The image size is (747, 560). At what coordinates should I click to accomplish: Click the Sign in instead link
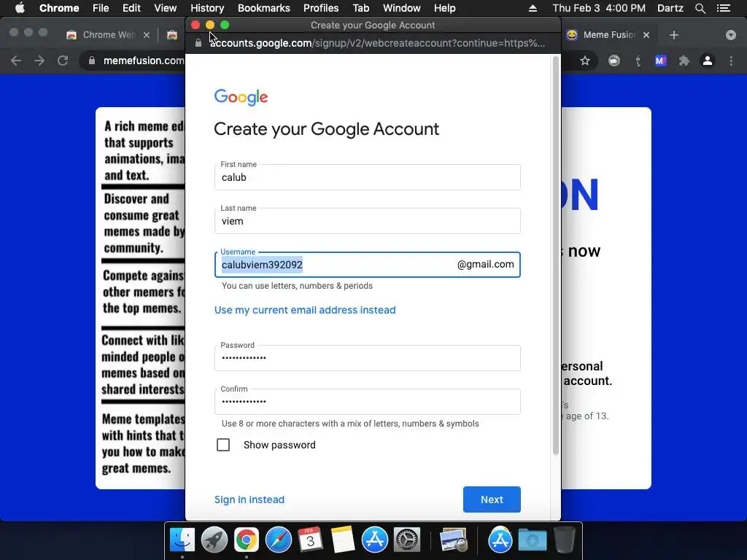click(249, 499)
